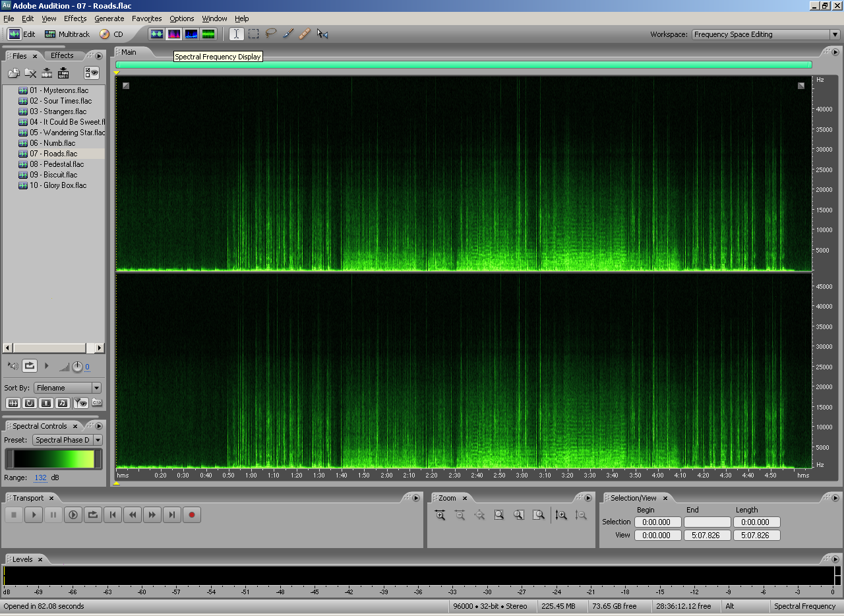Open the Main panel menu arrow
The width and height of the screenshot is (844, 616).
835,52
